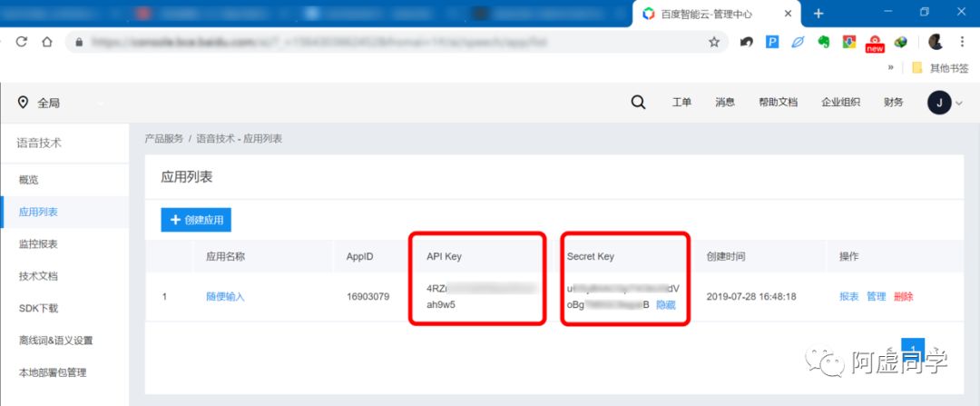The width and height of the screenshot is (980, 406).
Task: Open the 随便输入 application link
Action: click(x=225, y=297)
